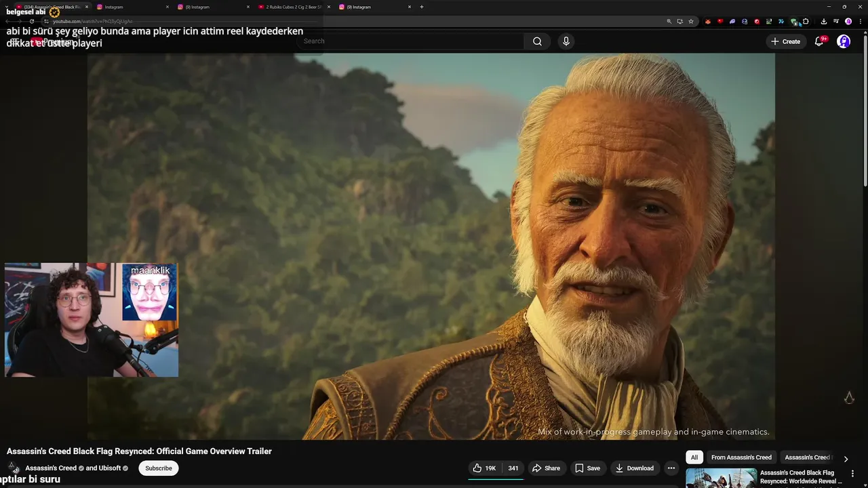Open the red heart extension icon

click(720, 22)
